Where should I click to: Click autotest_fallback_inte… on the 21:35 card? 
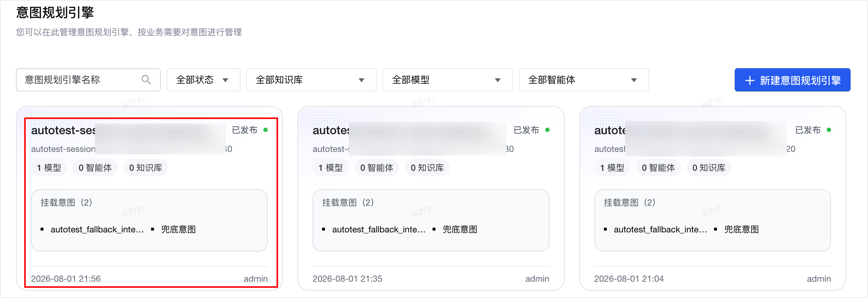coord(379,229)
